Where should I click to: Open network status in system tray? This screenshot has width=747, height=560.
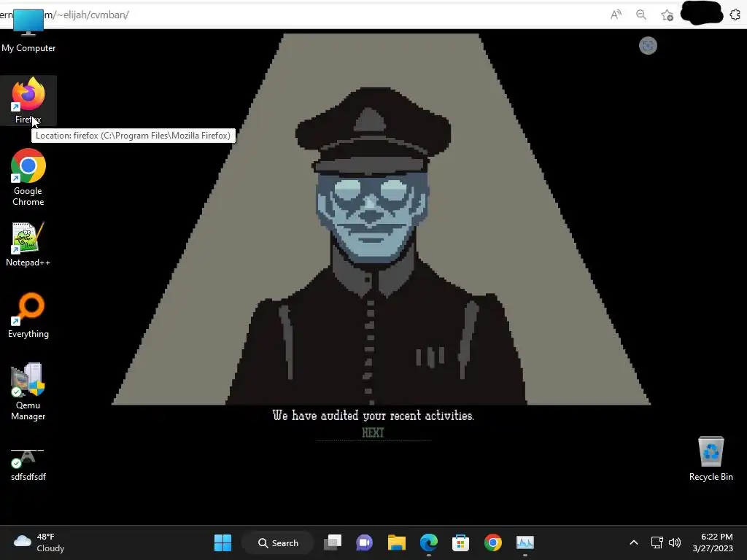coord(657,542)
